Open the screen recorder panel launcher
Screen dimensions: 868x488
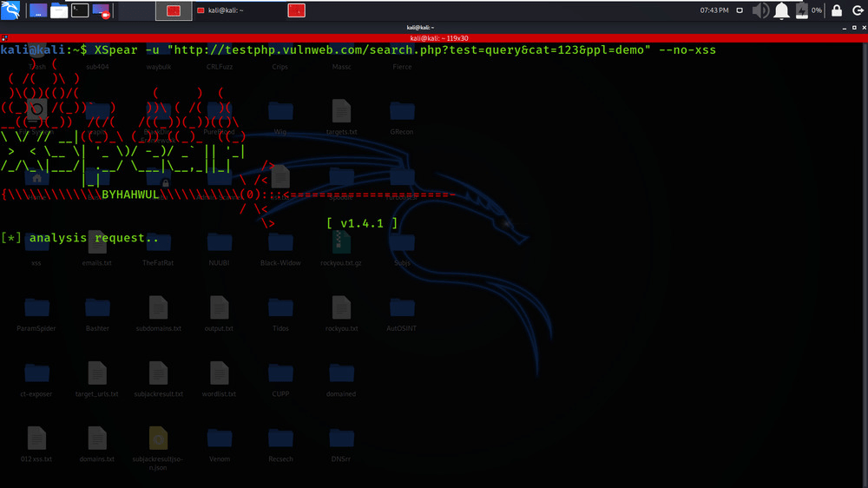pos(102,10)
